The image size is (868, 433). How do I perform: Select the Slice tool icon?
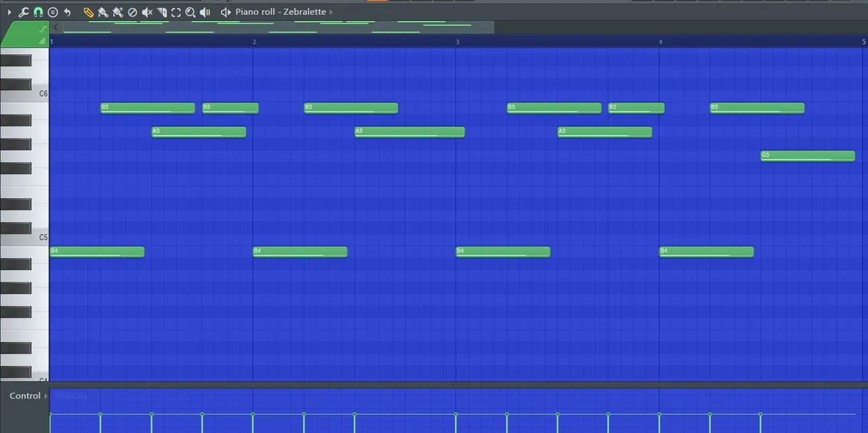click(161, 12)
